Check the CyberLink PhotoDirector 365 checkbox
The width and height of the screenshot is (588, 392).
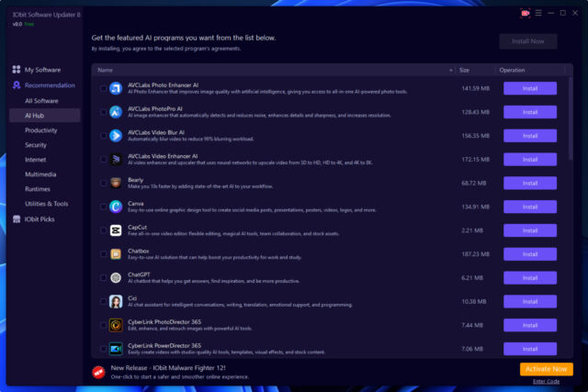(x=103, y=325)
